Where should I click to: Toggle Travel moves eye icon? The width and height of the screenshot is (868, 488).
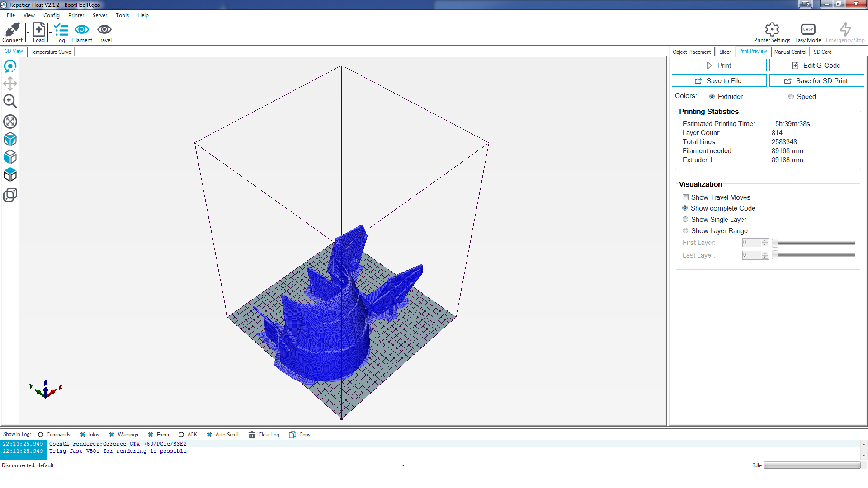click(x=104, y=30)
